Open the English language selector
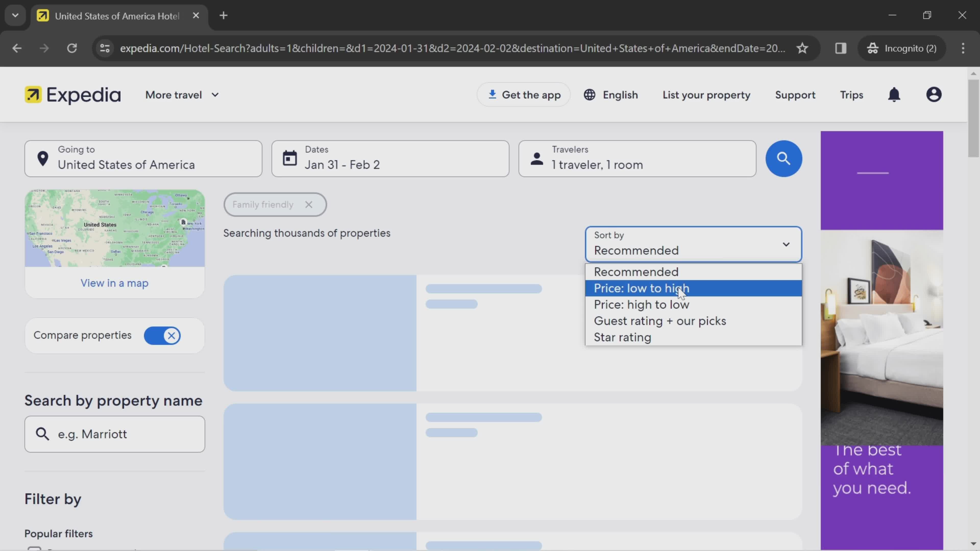980x551 pixels. pyautogui.click(x=611, y=95)
